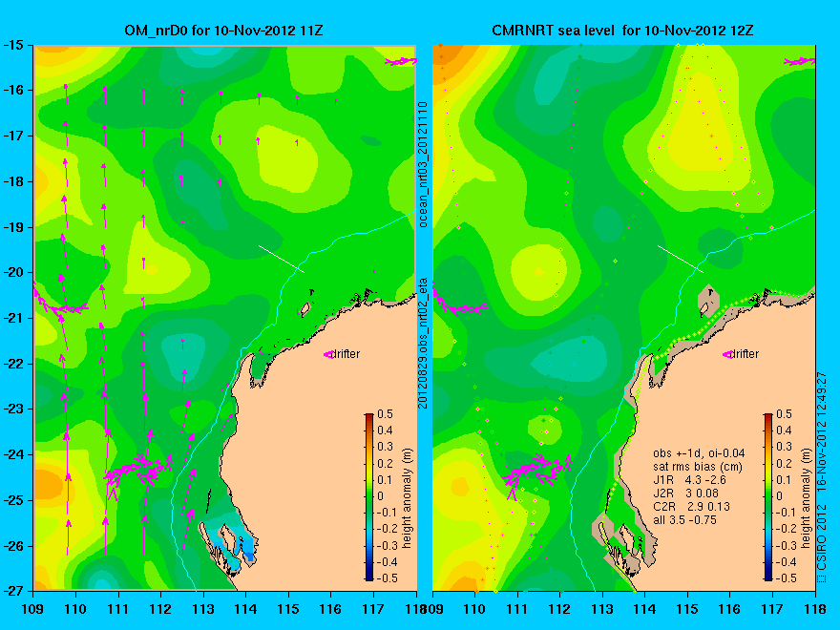Click the 114 longitude label under left panel

point(245,609)
